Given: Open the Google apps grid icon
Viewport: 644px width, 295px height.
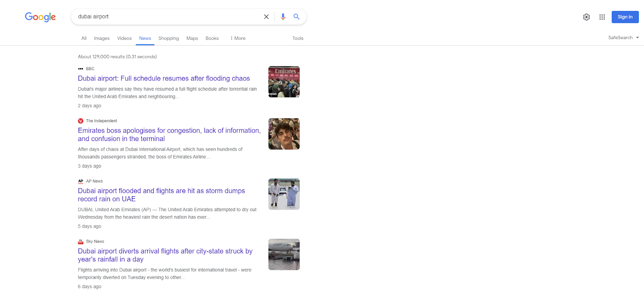Looking at the screenshot, I should (602, 17).
